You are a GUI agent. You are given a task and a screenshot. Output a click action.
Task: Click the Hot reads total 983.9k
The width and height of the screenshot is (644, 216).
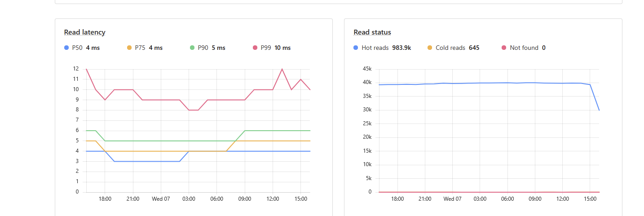401,48
